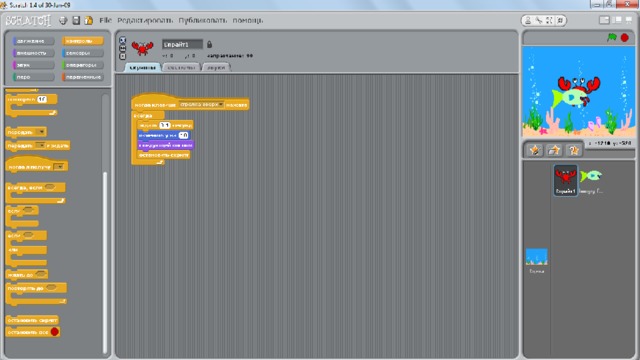Screen dimensions: 640x360
Task: Click the Share project icon beside Save
Action: click(x=89, y=20)
